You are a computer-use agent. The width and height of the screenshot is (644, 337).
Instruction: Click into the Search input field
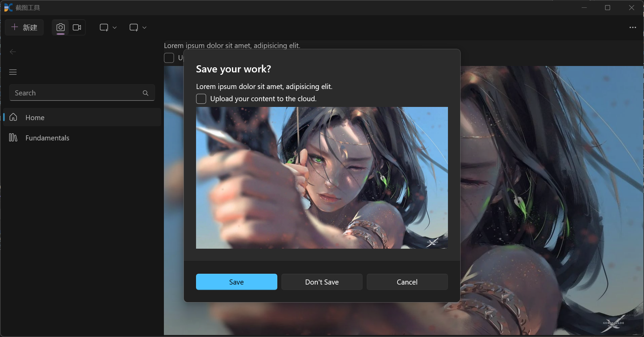point(82,93)
